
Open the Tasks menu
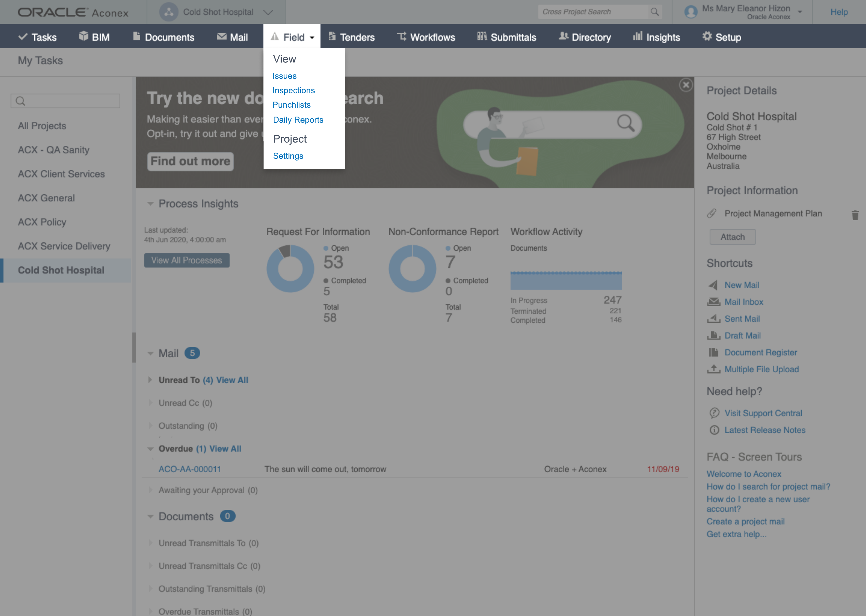click(x=38, y=37)
